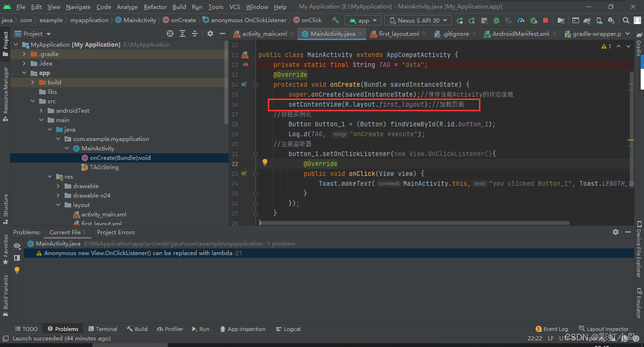Open Problems panel gear settings

coord(615,232)
